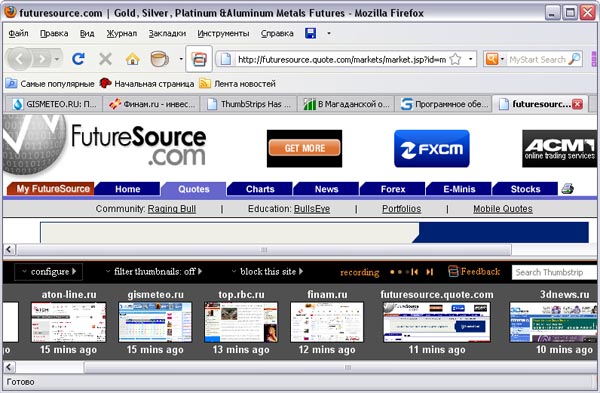Open the gismeteo.ru thumbnail
Screen dimensions: 600x393
(x=155, y=322)
